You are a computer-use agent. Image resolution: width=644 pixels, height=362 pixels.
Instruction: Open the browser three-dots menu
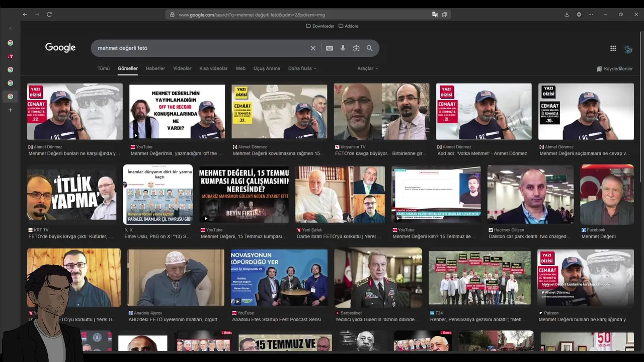(x=592, y=15)
